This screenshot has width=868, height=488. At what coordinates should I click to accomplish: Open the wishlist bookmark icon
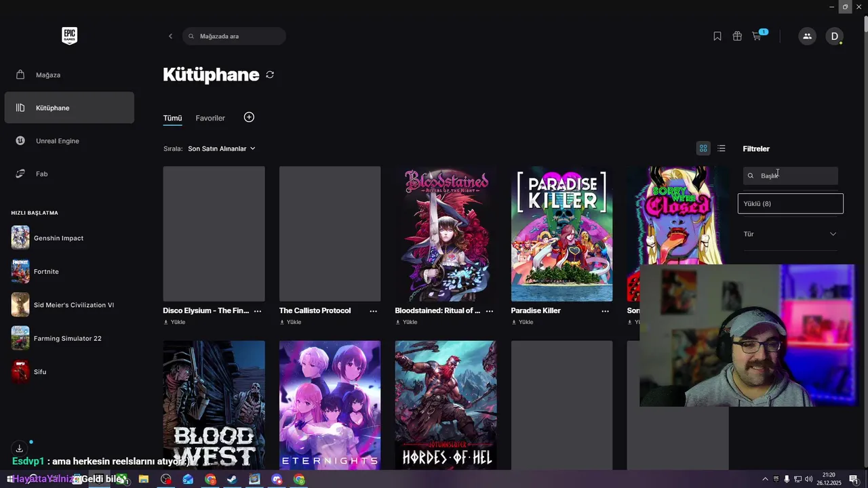tap(717, 36)
